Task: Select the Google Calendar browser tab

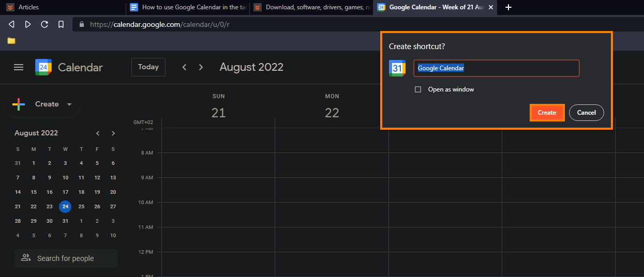Action: [x=435, y=7]
